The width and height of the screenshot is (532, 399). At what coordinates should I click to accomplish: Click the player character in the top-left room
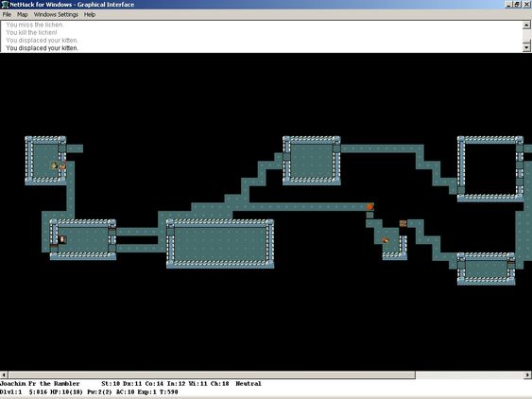click(54, 165)
